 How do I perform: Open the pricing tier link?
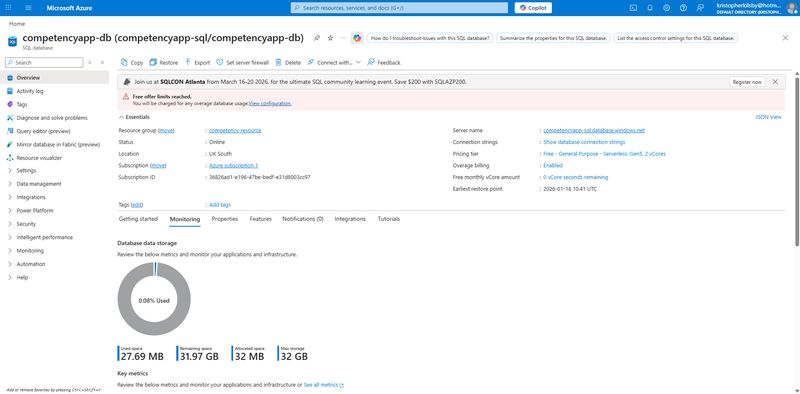[x=605, y=154]
